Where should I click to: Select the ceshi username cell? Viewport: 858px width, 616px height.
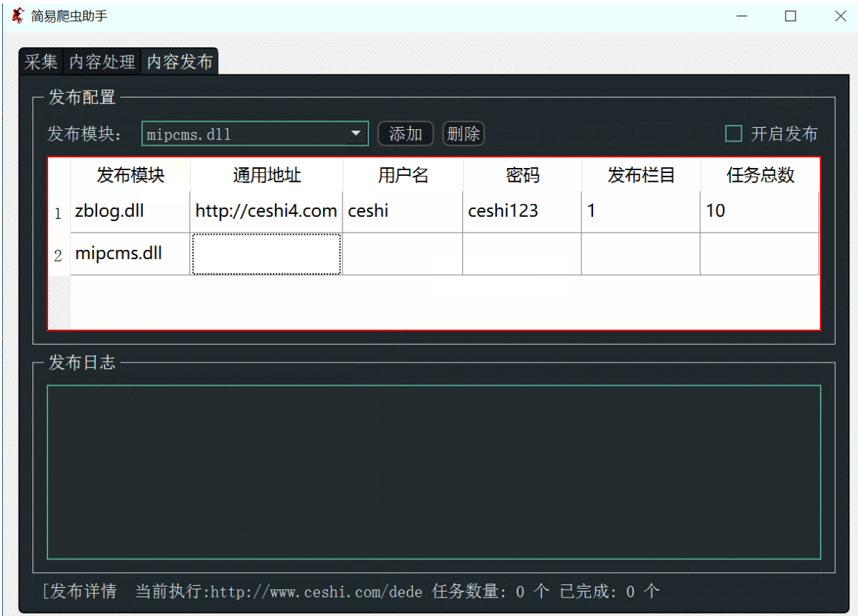coord(403,212)
